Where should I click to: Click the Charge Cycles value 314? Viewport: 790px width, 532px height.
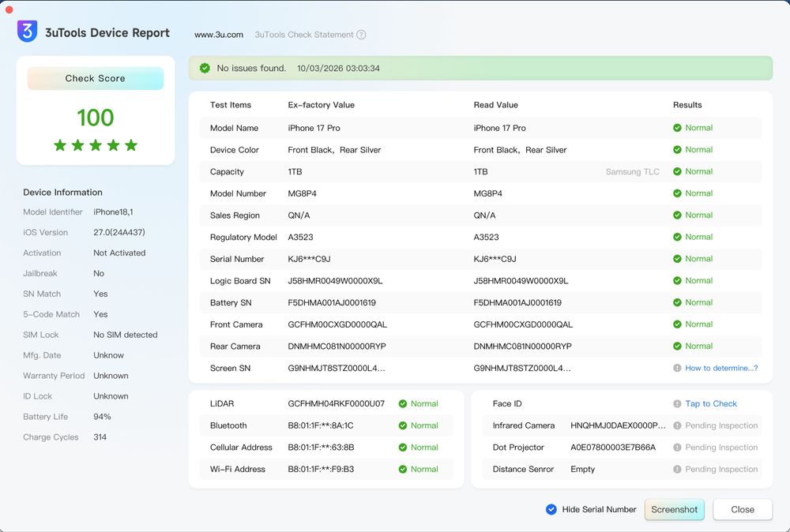pyautogui.click(x=100, y=436)
